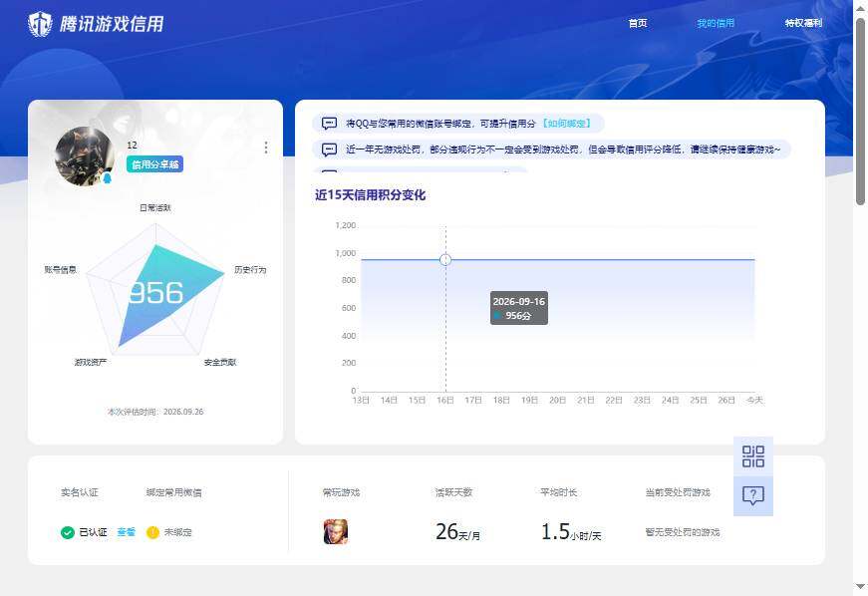The height and width of the screenshot is (596, 868).
Task: Click the 1.5小时/天 average duration value
Action: 571,532
